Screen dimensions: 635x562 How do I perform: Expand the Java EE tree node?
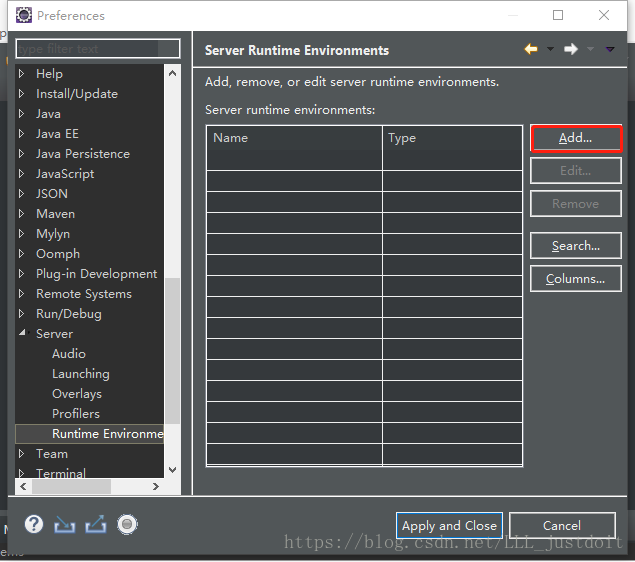(x=21, y=134)
